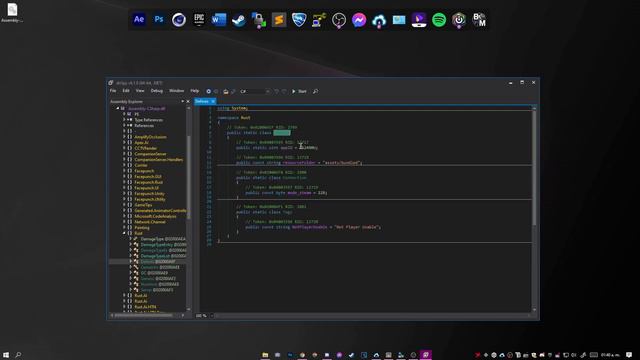This screenshot has height=360, width=640.
Task: Open OBS Studio from the top dock
Action: tap(339, 20)
